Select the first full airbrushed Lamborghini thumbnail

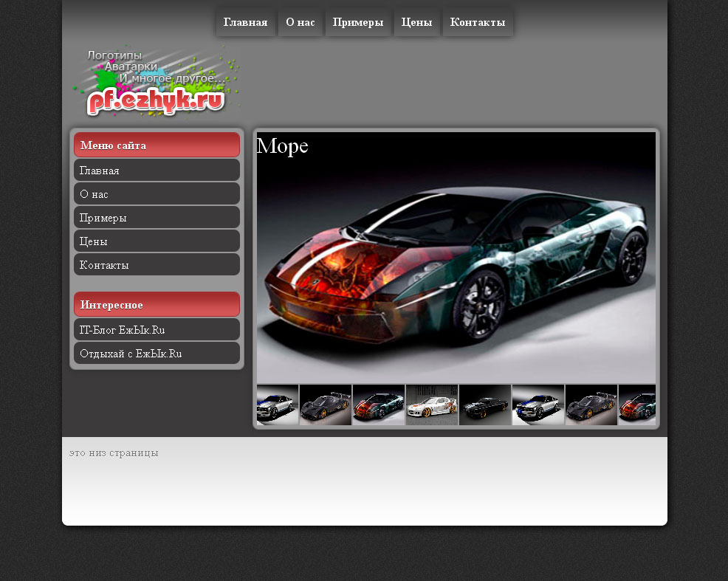pyautogui.click(x=378, y=405)
